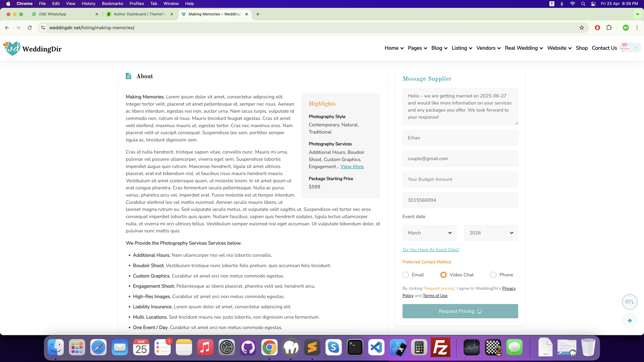Open the March month dropdown

pyautogui.click(x=429, y=233)
